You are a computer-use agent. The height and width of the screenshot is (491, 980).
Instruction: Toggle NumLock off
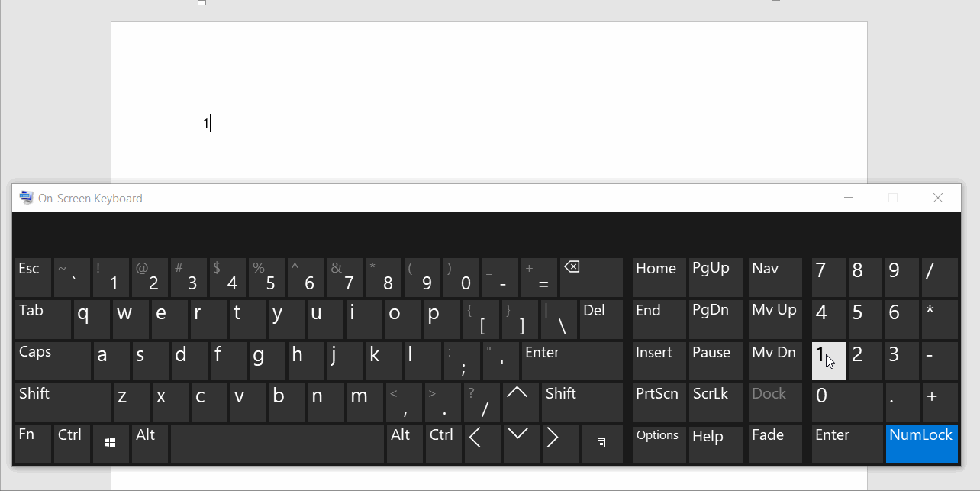coord(921,443)
